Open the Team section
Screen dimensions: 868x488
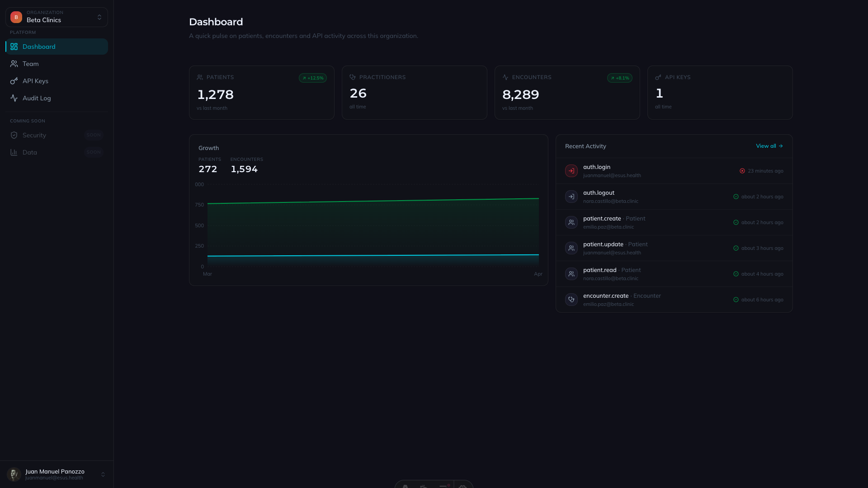[57, 64]
